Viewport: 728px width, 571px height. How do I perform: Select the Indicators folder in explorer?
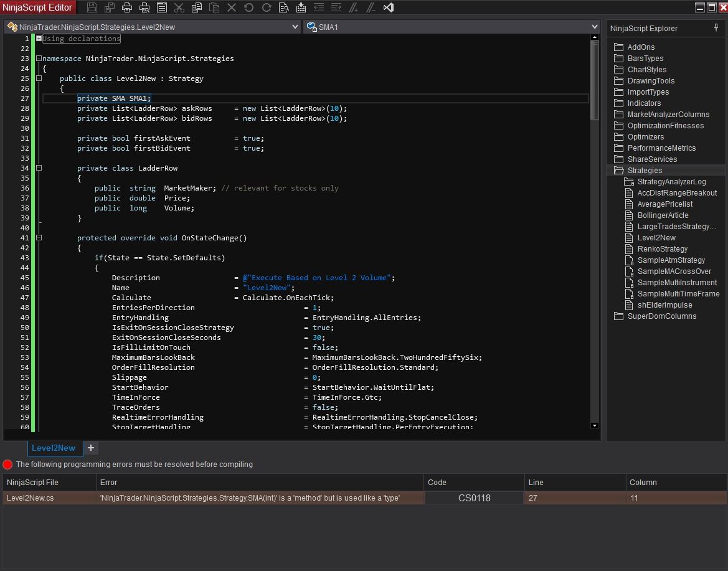tap(644, 103)
